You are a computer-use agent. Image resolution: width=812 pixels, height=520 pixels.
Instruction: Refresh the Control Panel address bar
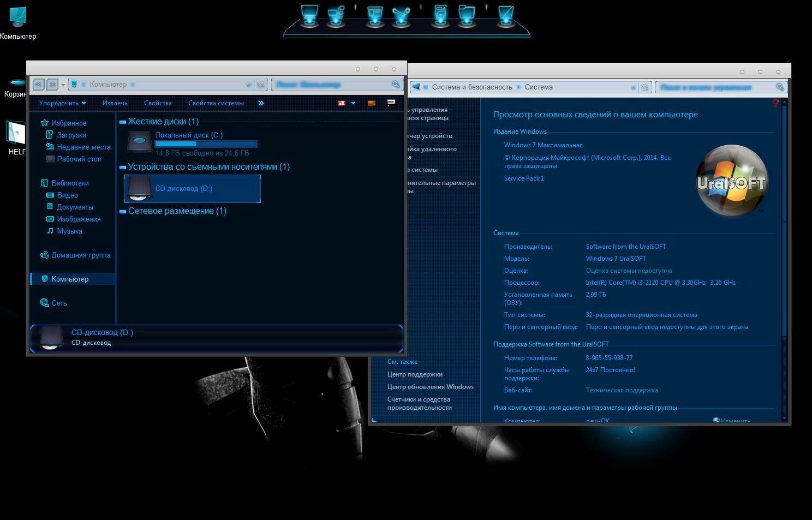click(x=645, y=87)
